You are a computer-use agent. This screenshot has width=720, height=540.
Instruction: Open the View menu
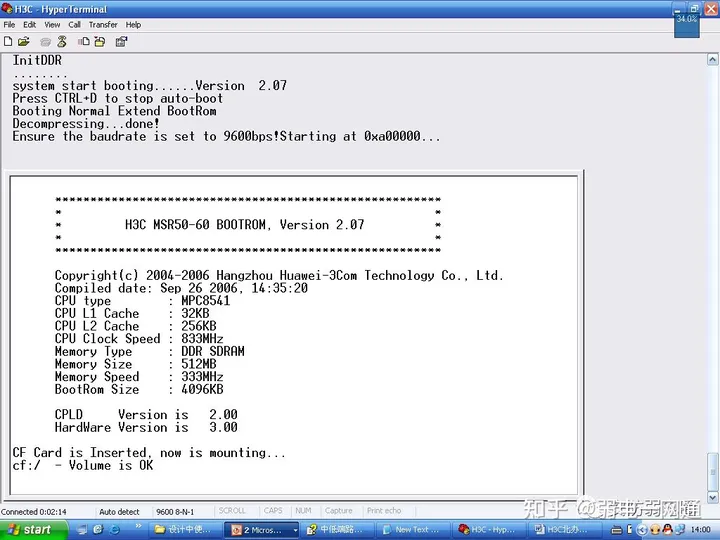(52, 25)
